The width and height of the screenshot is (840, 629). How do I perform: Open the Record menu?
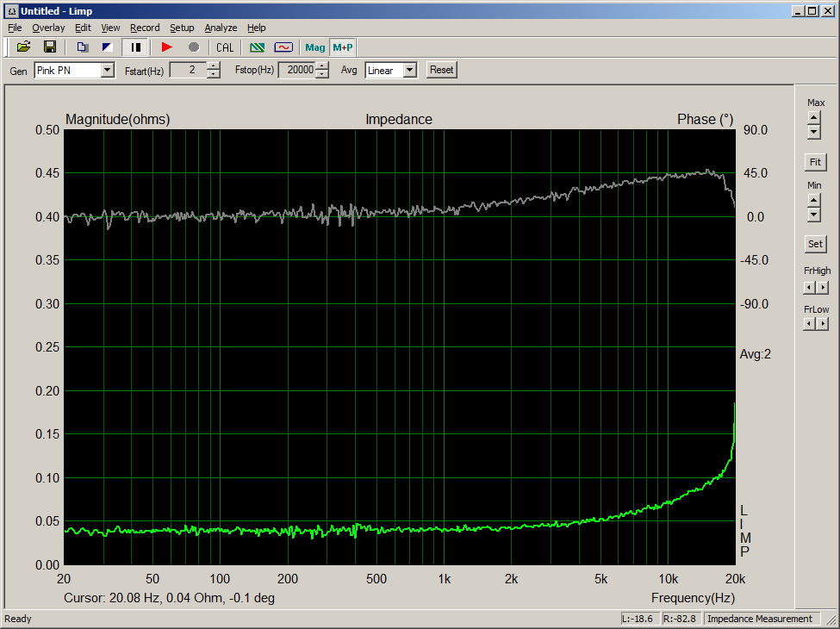pos(145,28)
